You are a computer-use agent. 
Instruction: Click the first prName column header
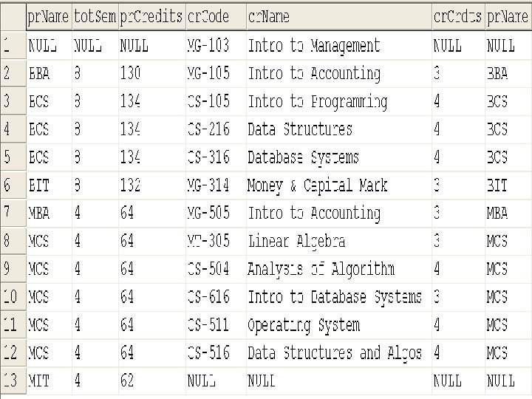pyautogui.click(x=49, y=16)
